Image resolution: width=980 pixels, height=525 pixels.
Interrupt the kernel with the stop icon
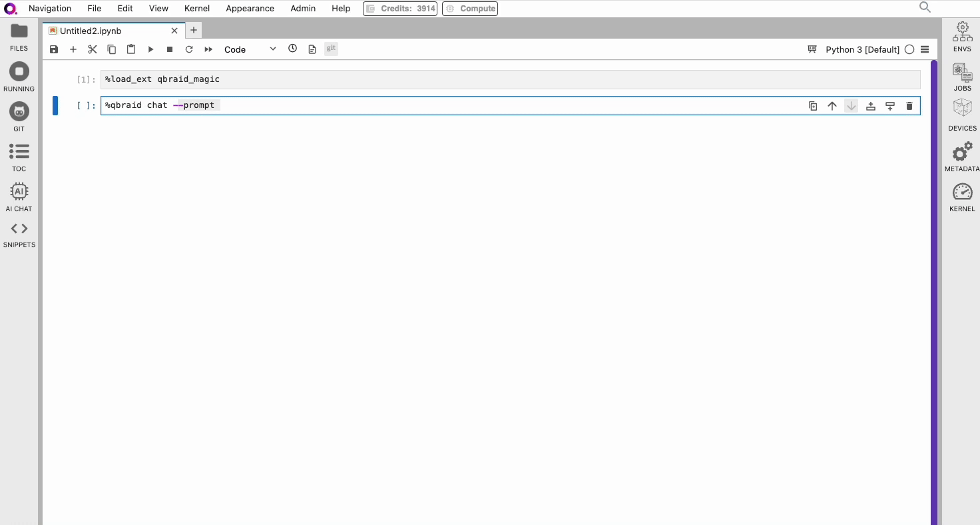(x=170, y=49)
